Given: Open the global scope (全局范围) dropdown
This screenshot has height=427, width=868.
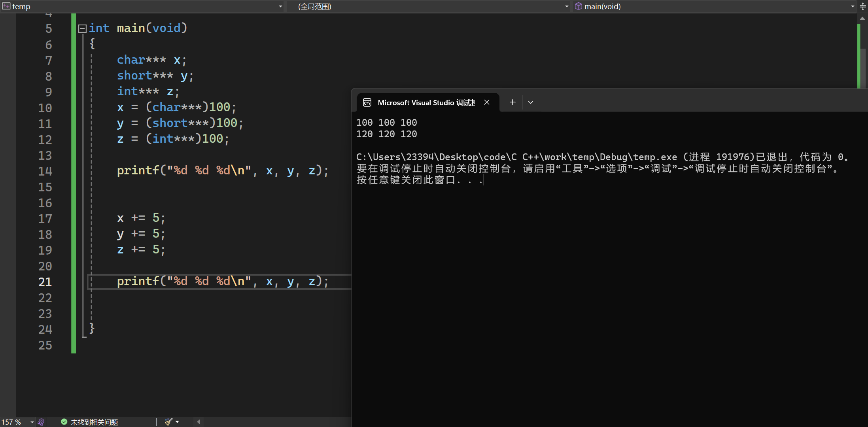Looking at the screenshot, I should pos(567,6).
